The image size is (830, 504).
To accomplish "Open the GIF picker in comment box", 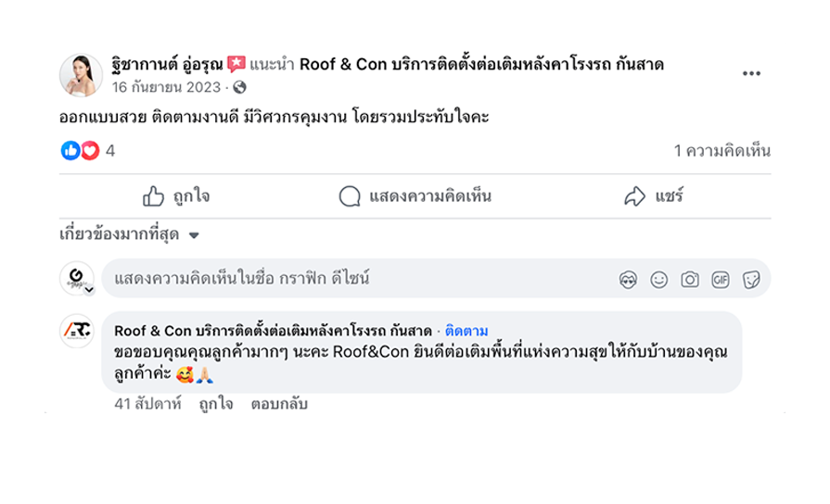I will [x=721, y=280].
